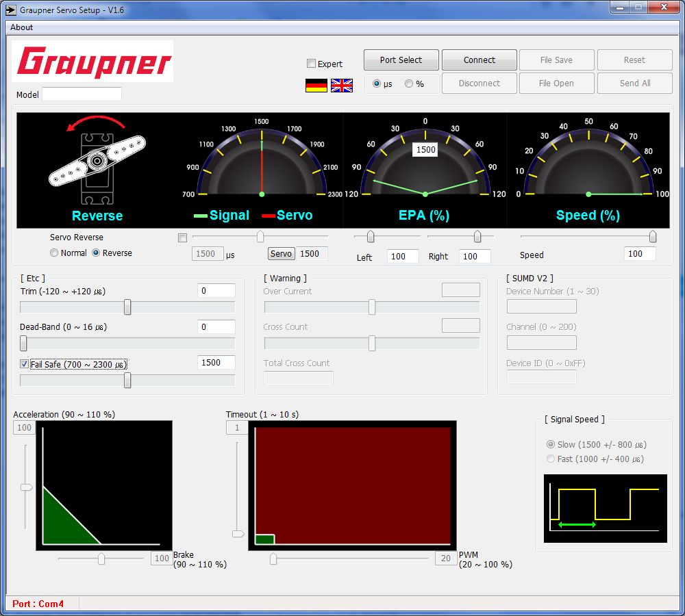
Task: Click the Reset button
Action: pos(635,60)
